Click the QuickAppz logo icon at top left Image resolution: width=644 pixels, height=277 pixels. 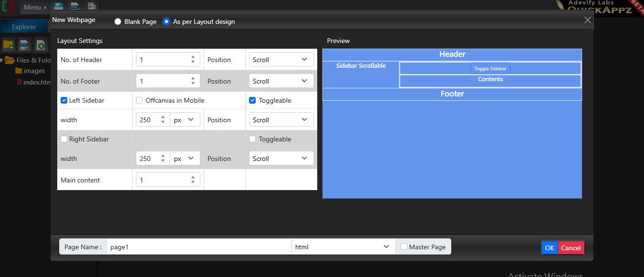click(7, 7)
